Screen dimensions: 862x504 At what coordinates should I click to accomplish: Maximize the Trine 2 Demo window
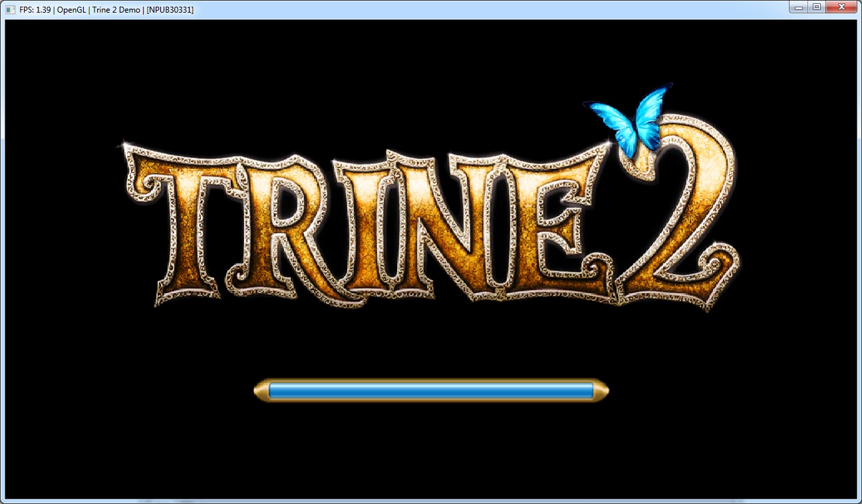816,7
